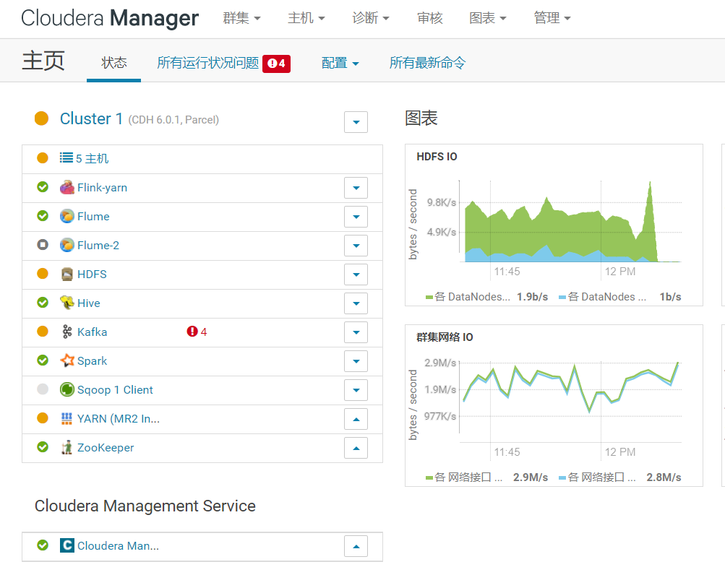Click the Cloudera Management Service C icon

tap(67, 545)
